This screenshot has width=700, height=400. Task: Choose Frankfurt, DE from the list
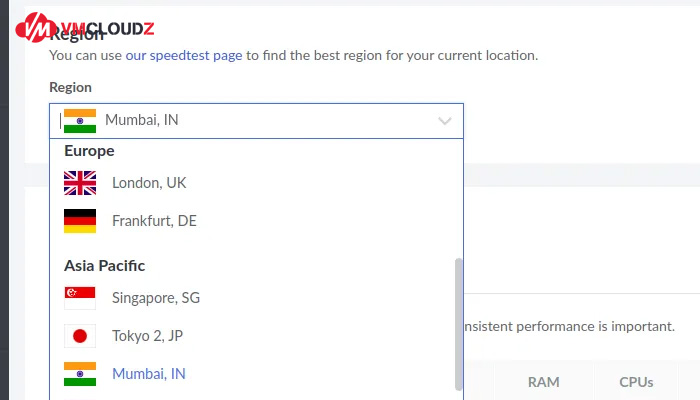(x=154, y=221)
